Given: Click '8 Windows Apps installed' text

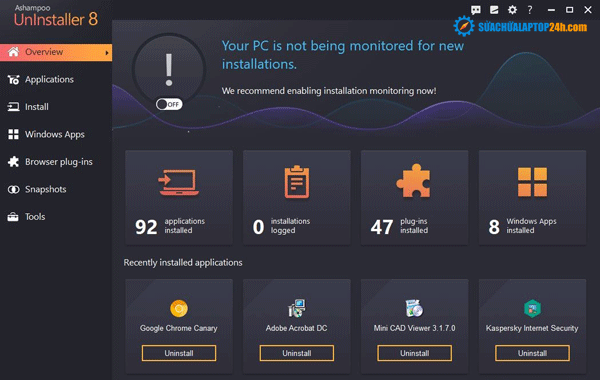Looking at the screenshot, I should (x=522, y=226).
